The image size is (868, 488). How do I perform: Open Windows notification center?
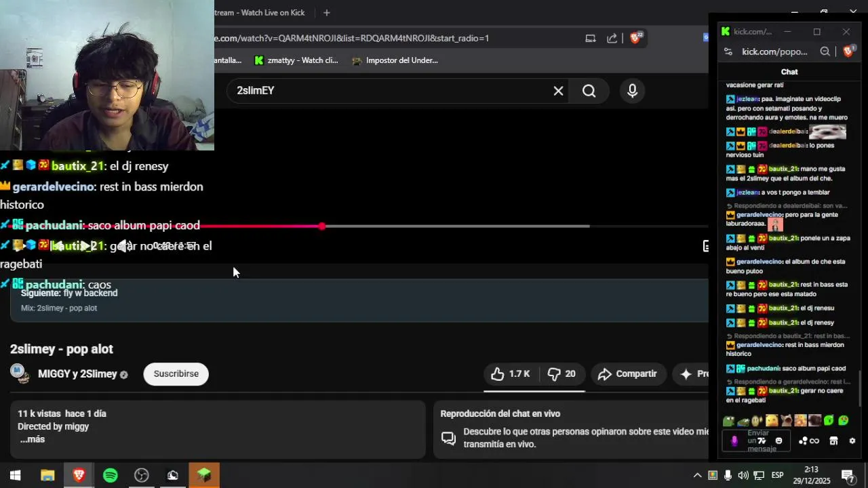pos(848,476)
